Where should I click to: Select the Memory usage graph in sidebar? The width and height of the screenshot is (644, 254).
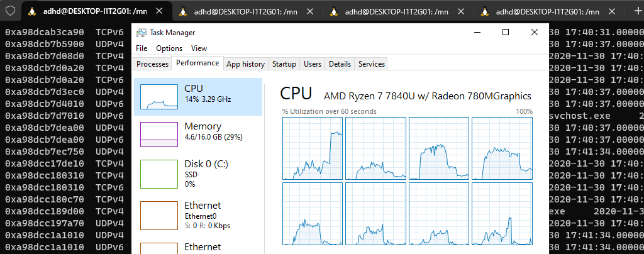coord(158,134)
